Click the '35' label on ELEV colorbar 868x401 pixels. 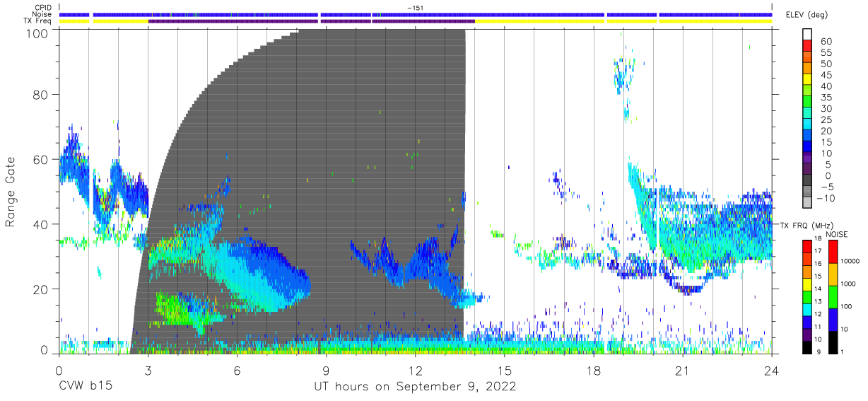click(x=826, y=98)
